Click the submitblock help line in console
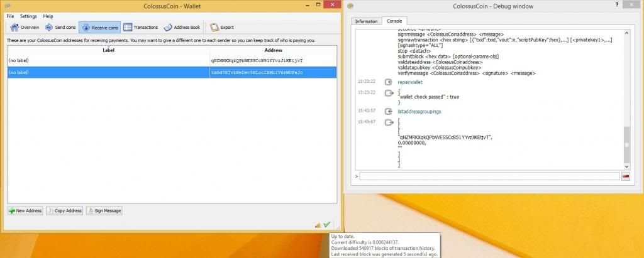Viewport: 644px width, 258px height. click(448, 56)
